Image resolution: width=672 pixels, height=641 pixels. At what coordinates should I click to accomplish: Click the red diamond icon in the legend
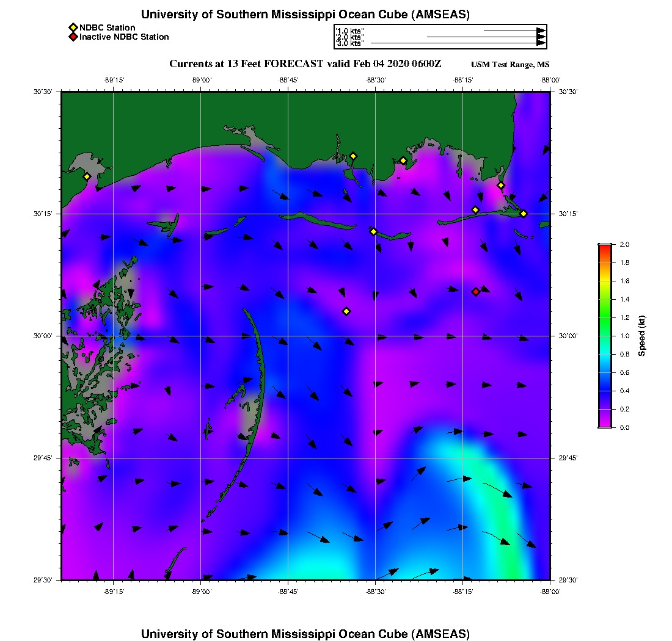point(73,37)
